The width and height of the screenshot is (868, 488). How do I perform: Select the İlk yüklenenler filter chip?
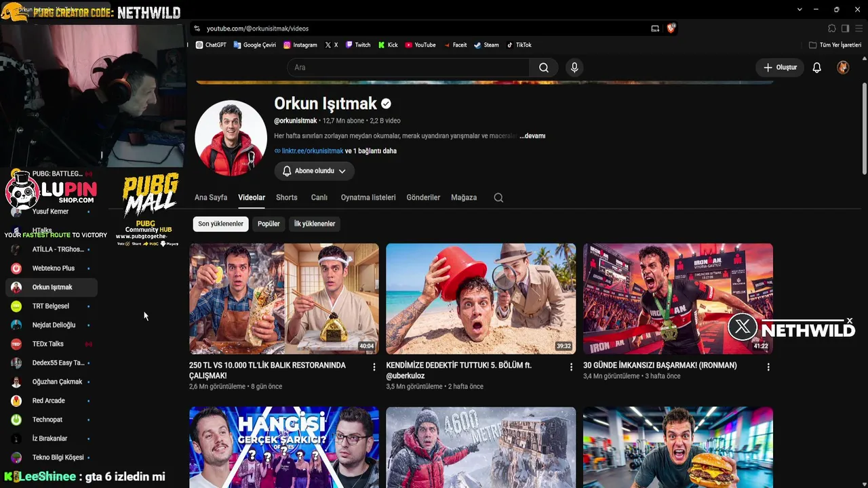(x=315, y=224)
